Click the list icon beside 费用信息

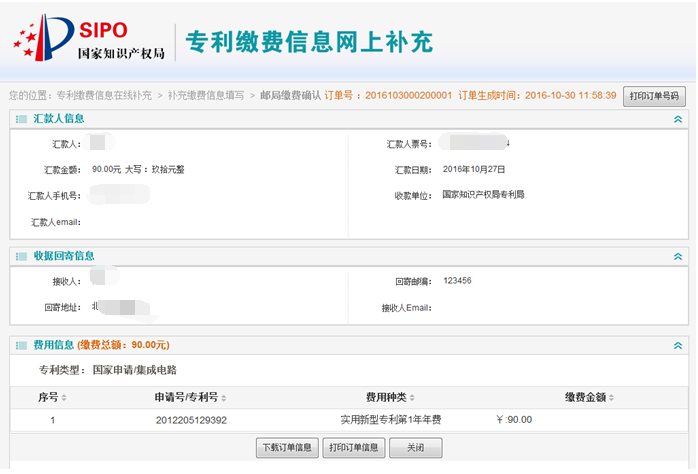pyautogui.click(x=21, y=345)
